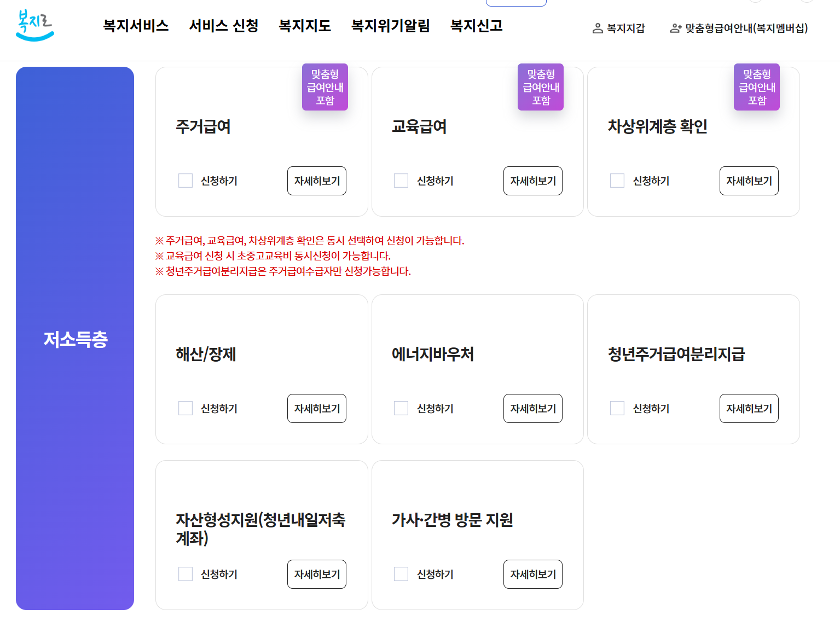The height and width of the screenshot is (621, 840).
Task: Check 신청하기 for 해산/장제
Action: pyautogui.click(x=185, y=408)
